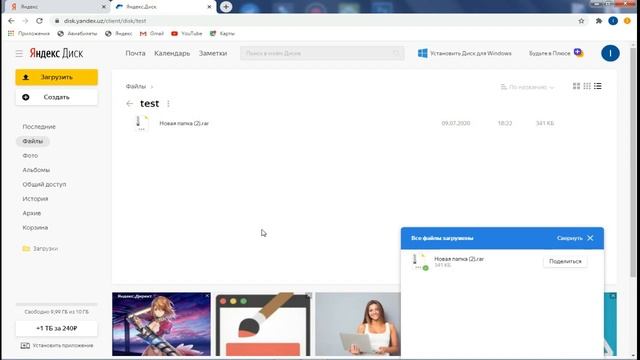Open Приложения apps bookmark
Image resolution: width=640 pixels, height=360 pixels.
click(29, 33)
